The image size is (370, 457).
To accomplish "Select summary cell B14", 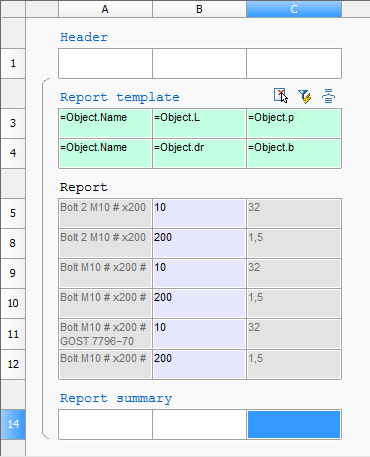I will click(199, 424).
